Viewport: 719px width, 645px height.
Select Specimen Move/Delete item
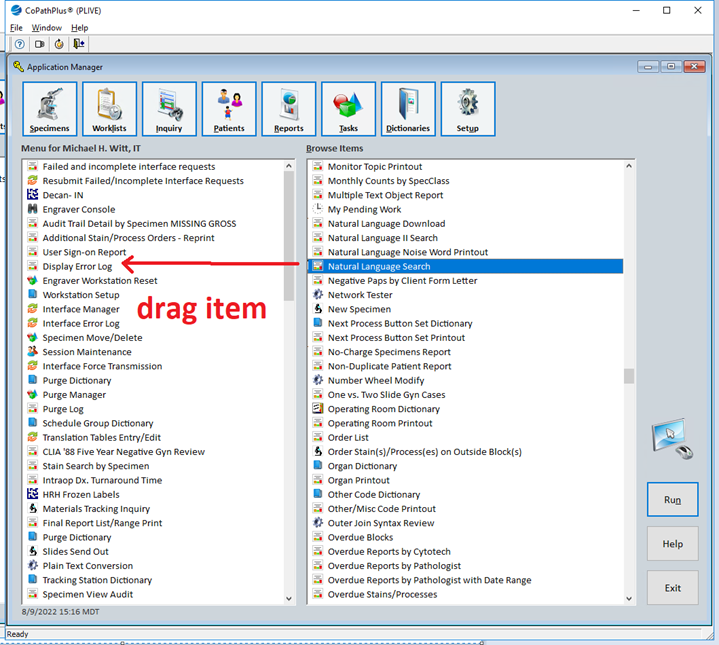coord(92,337)
